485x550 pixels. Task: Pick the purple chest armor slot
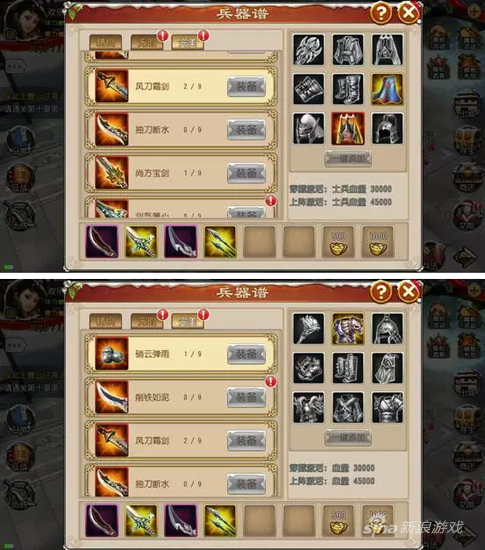point(348,329)
